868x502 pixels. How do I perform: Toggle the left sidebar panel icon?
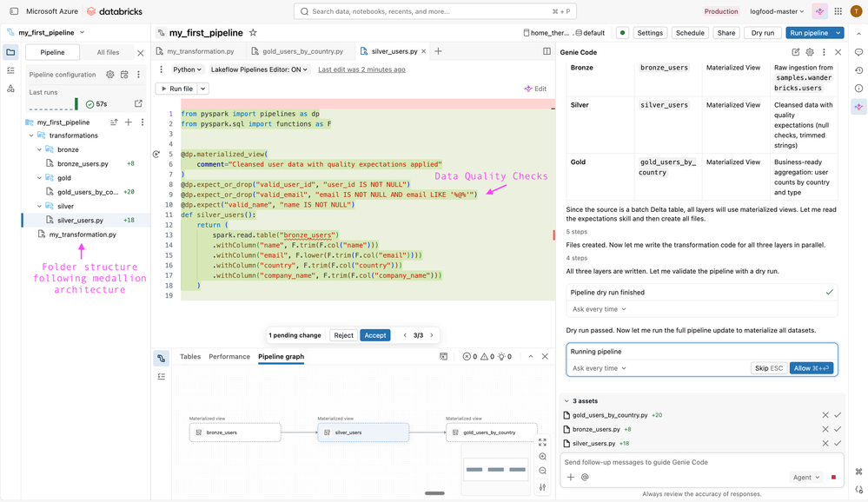pyautogui.click(x=15, y=11)
